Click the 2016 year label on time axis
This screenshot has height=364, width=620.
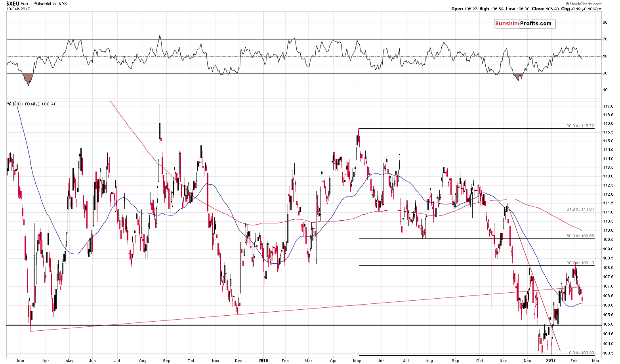pyautogui.click(x=263, y=361)
